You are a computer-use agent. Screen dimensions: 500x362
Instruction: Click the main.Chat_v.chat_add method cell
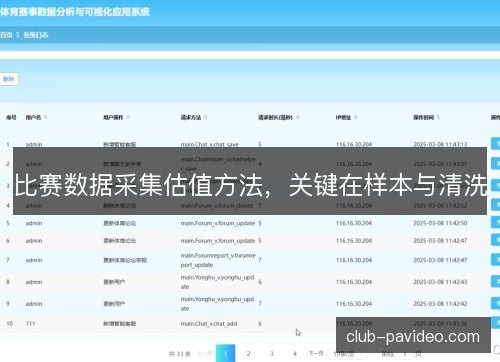(209, 324)
